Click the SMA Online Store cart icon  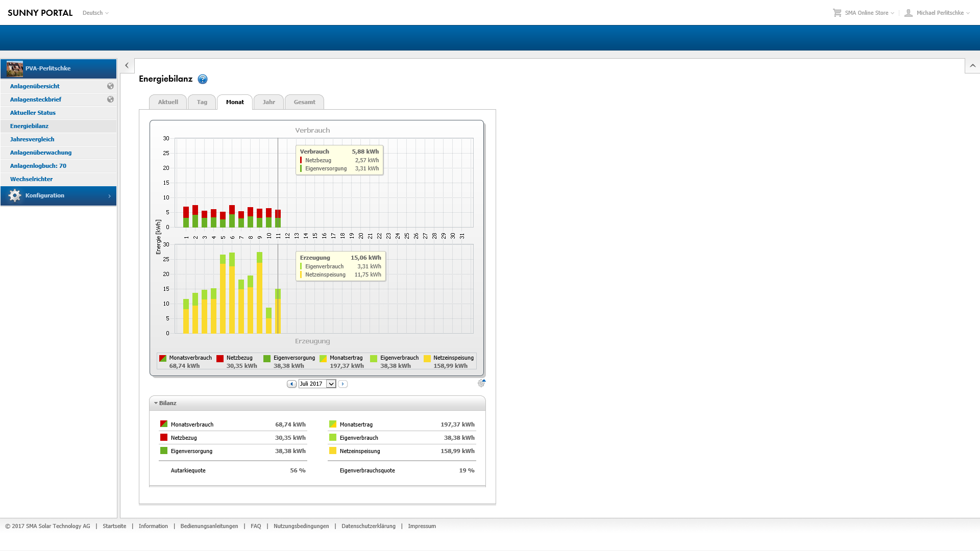click(837, 13)
